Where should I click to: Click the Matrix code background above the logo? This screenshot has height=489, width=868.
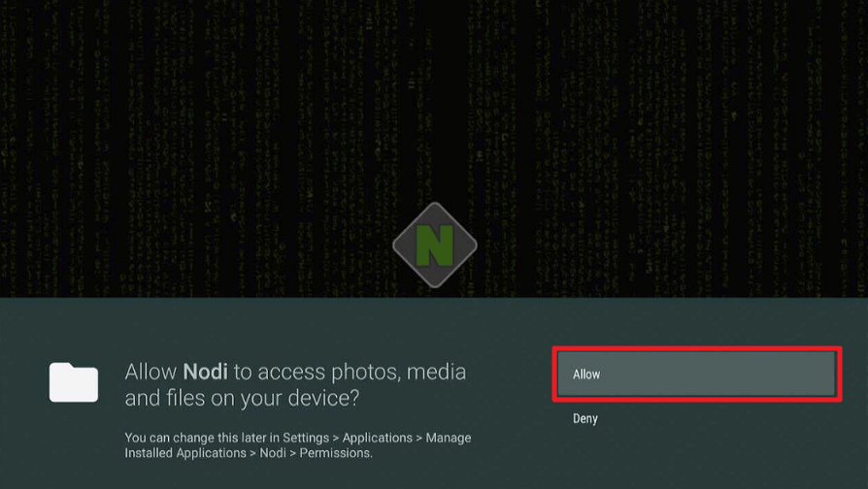coord(435,100)
